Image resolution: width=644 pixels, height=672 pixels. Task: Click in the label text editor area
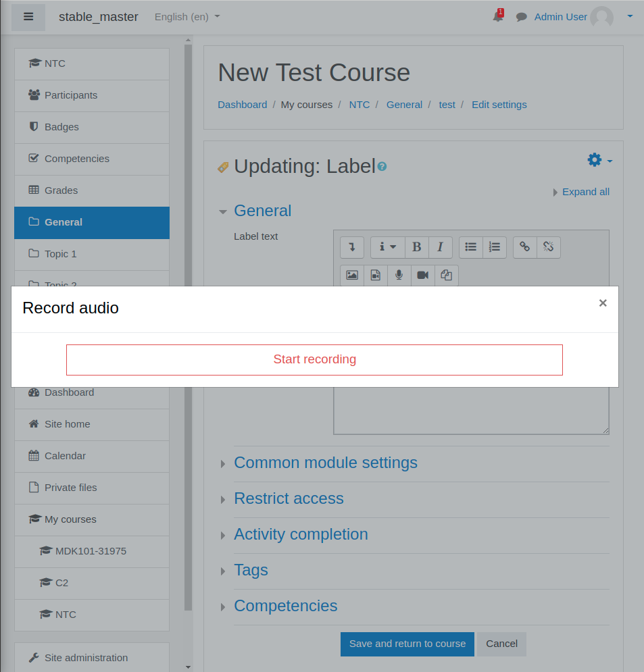click(471, 411)
